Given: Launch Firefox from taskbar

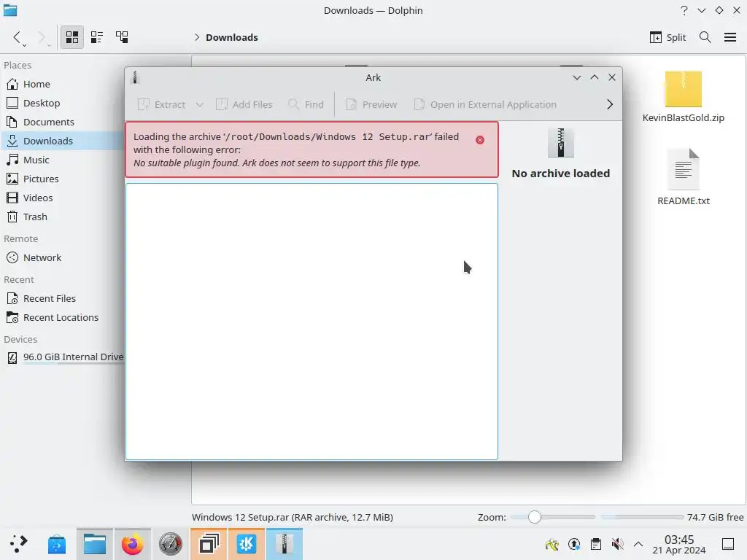Looking at the screenshot, I should (x=133, y=544).
